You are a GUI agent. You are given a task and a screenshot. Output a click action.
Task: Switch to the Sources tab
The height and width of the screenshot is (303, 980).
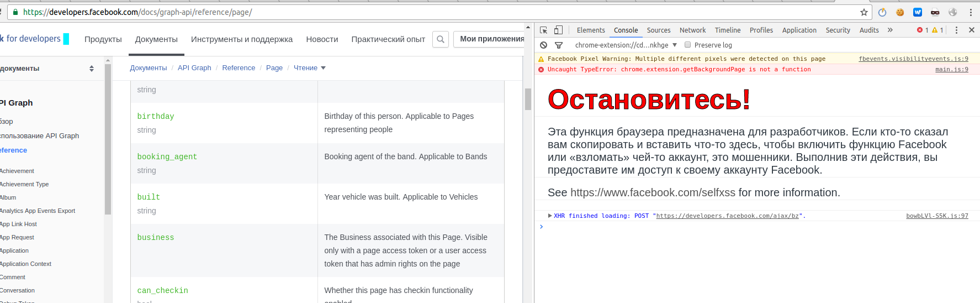click(x=659, y=30)
